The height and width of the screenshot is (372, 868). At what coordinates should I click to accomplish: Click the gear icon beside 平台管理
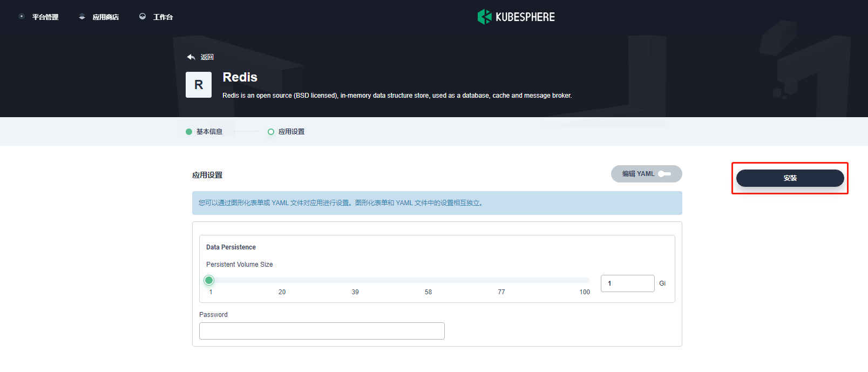[x=22, y=17]
